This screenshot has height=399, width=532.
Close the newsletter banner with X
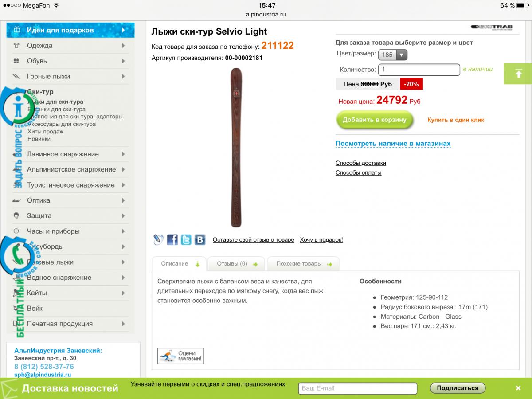pos(518,388)
